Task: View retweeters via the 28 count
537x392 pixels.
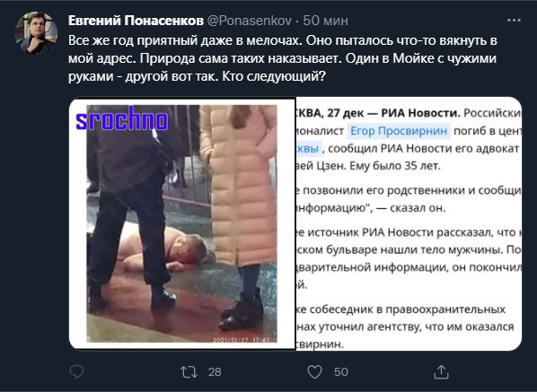Action: 215,372
